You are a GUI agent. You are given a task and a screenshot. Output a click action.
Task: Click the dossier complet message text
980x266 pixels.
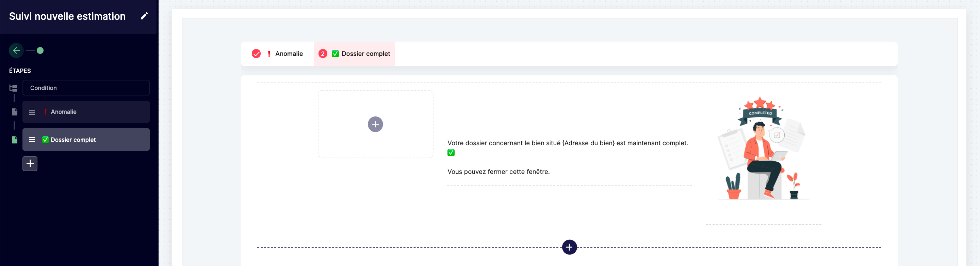567,143
